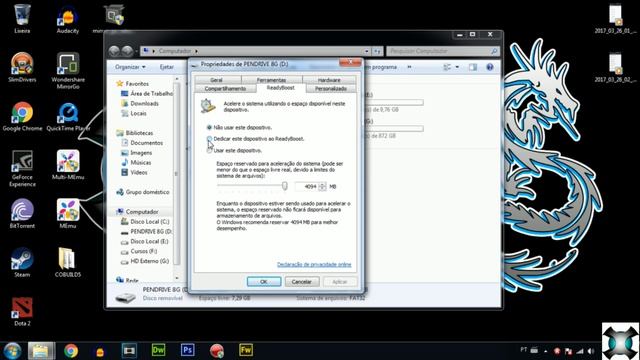Select the ReadyBoost tab
Image resolution: width=640 pixels, height=360 pixels.
(x=281, y=88)
